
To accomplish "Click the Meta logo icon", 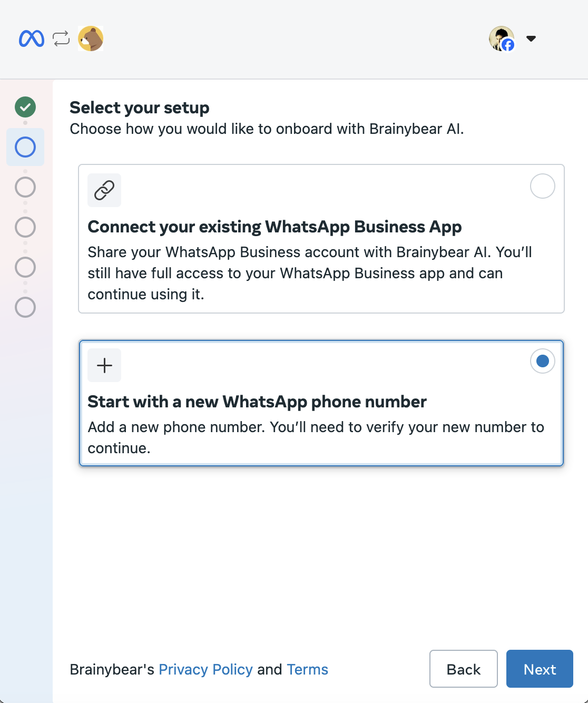I will (x=32, y=38).
